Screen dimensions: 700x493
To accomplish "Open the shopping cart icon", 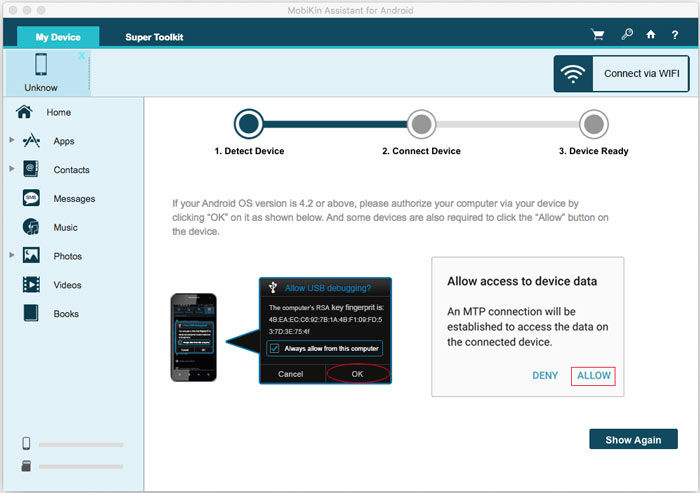I will point(597,35).
